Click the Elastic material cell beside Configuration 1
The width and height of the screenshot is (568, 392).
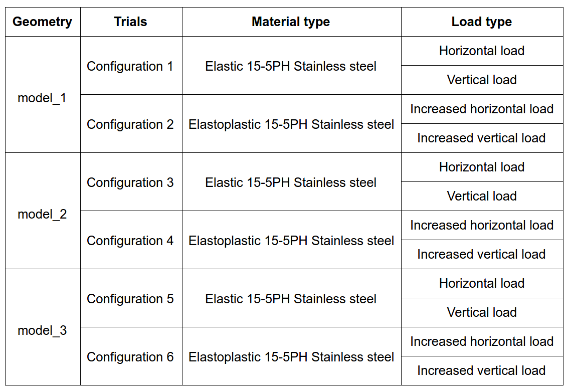[291, 66]
